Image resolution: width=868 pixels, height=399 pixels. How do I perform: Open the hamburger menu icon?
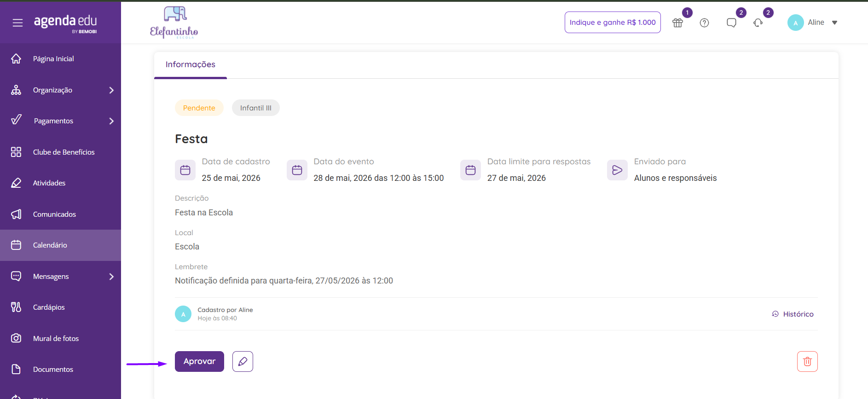pos(17,23)
